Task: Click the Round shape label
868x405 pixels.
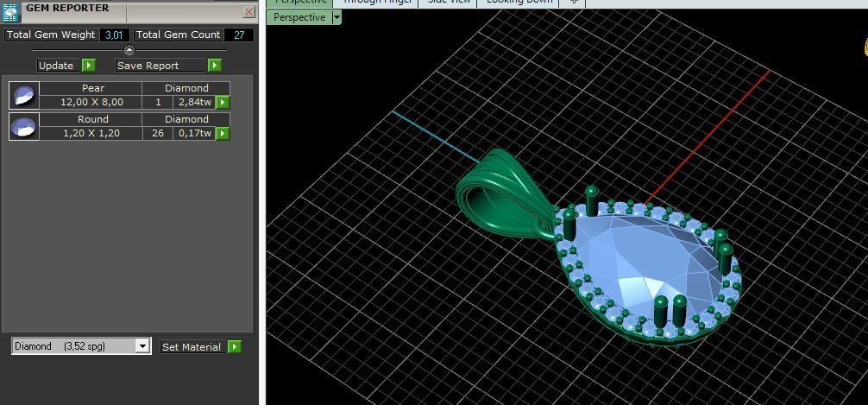Action: point(92,119)
